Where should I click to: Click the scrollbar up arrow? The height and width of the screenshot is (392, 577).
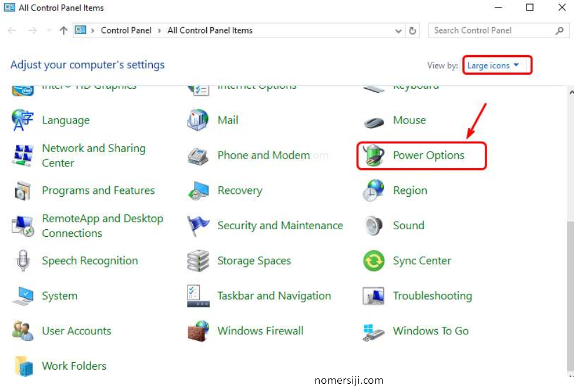(x=571, y=92)
